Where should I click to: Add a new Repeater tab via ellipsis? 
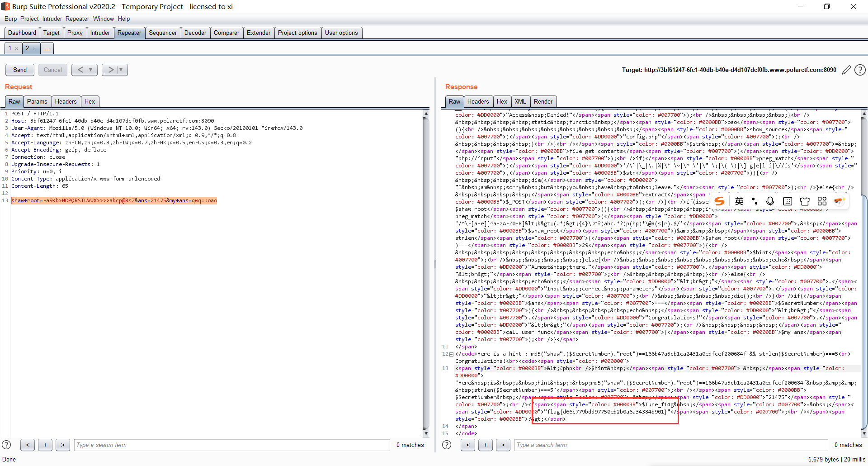coord(47,48)
